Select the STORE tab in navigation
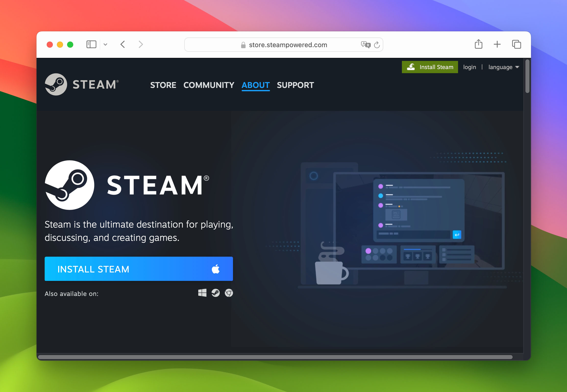This screenshot has width=567, height=392. point(163,85)
